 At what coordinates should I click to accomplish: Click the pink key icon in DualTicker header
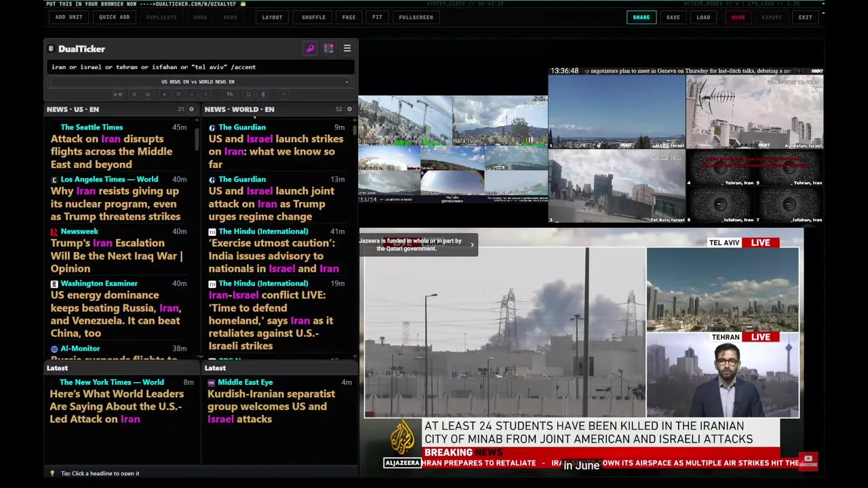310,49
